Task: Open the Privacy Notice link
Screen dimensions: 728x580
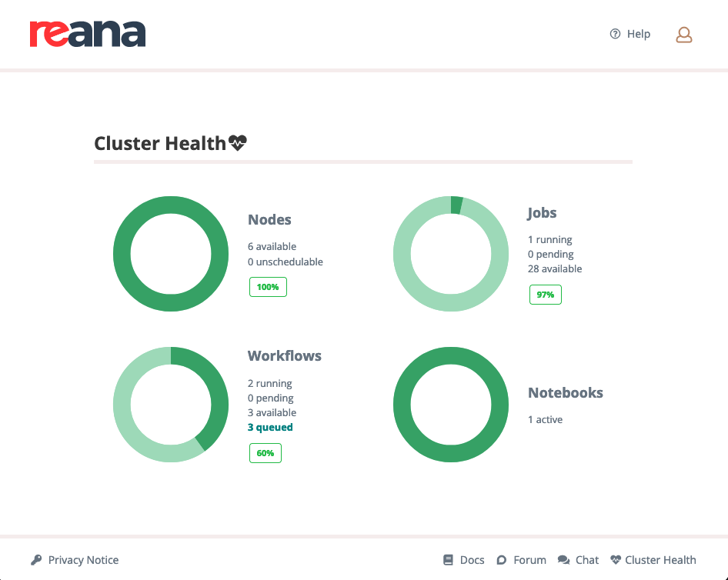Action: [82, 559]
